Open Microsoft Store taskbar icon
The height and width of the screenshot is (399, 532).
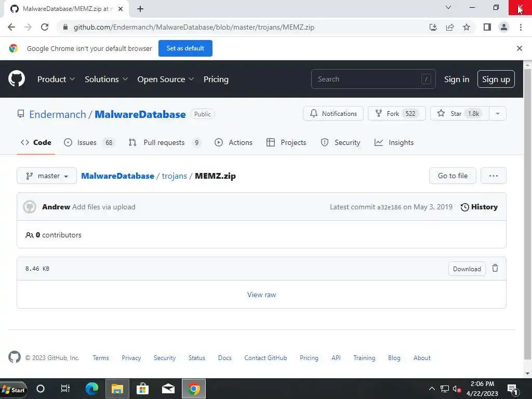pos(142,389)
